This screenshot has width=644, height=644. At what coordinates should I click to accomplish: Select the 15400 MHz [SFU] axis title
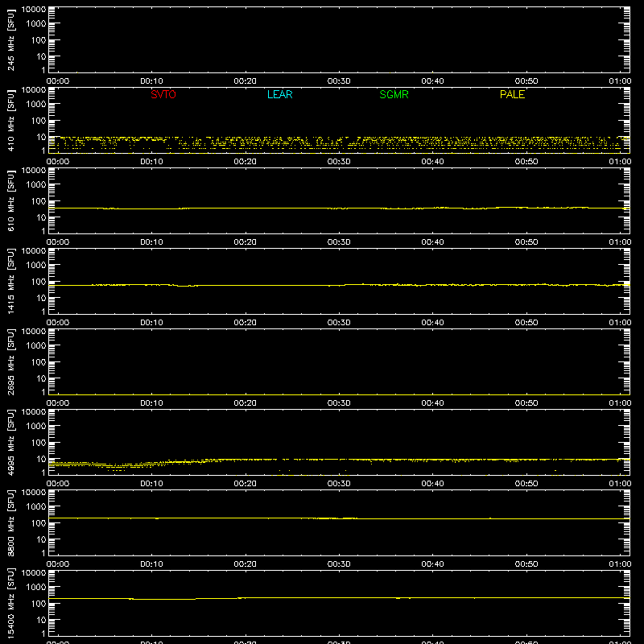click(10, 604)
